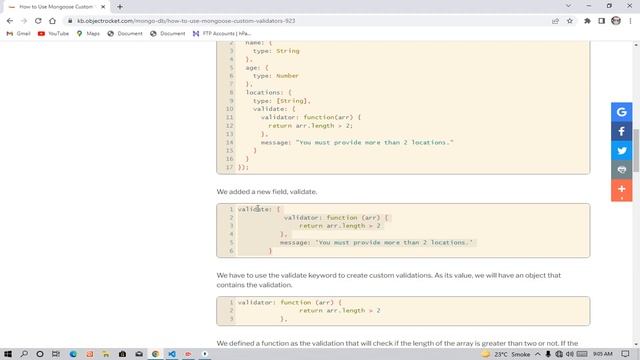Click the browser forward arrow
Image resolution: width=640 pixels, height=360 pixels.
(x=24, y=21)
